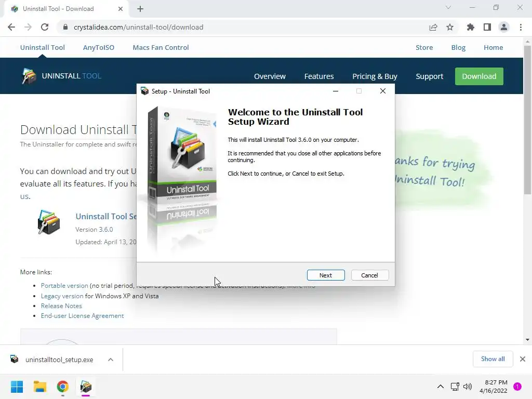
Task: Expand download item options chevron
Action: coord(111,360)
